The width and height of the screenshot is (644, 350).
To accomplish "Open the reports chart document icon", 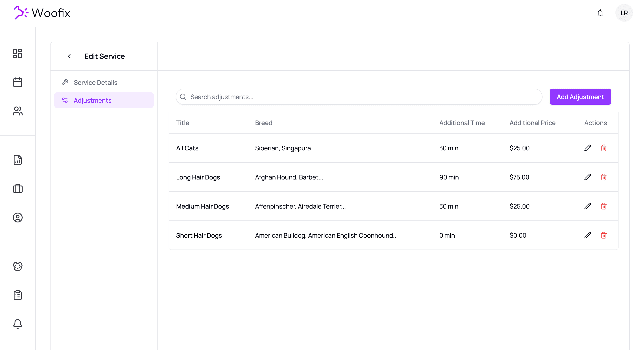I will click(17, 160).
